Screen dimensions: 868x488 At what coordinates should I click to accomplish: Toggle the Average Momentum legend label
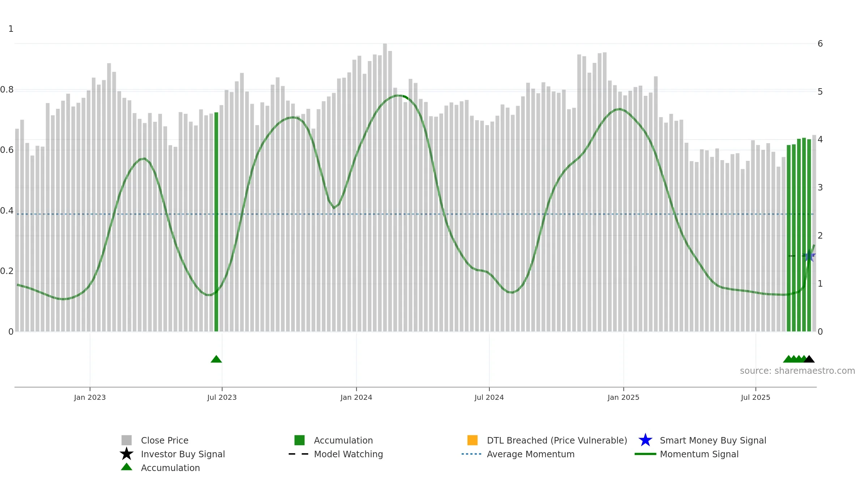pyautogui.click(x=531, y=454)
